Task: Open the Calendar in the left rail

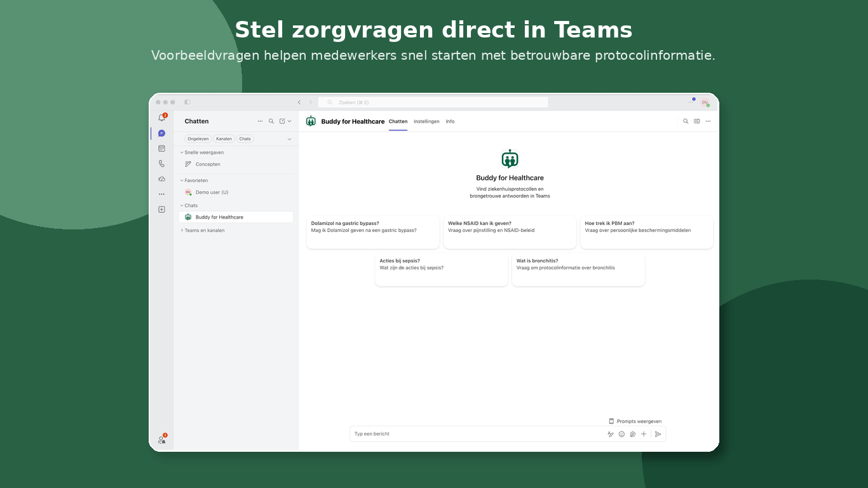Action: (161, 149)
